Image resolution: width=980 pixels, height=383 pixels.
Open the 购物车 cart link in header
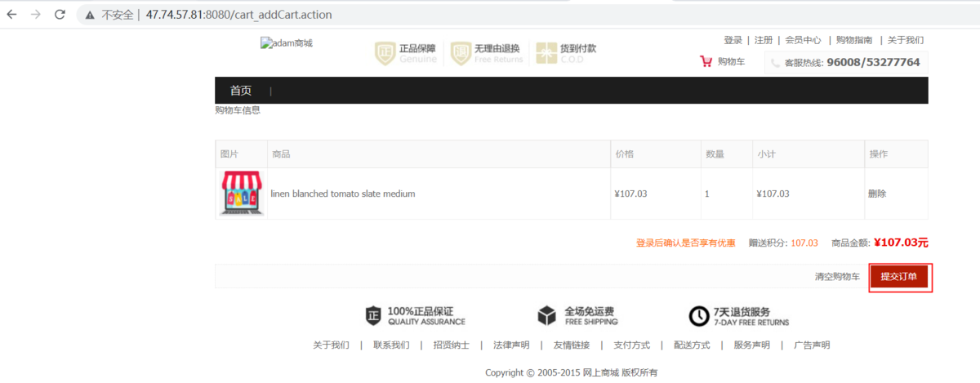tap(731, 62)
